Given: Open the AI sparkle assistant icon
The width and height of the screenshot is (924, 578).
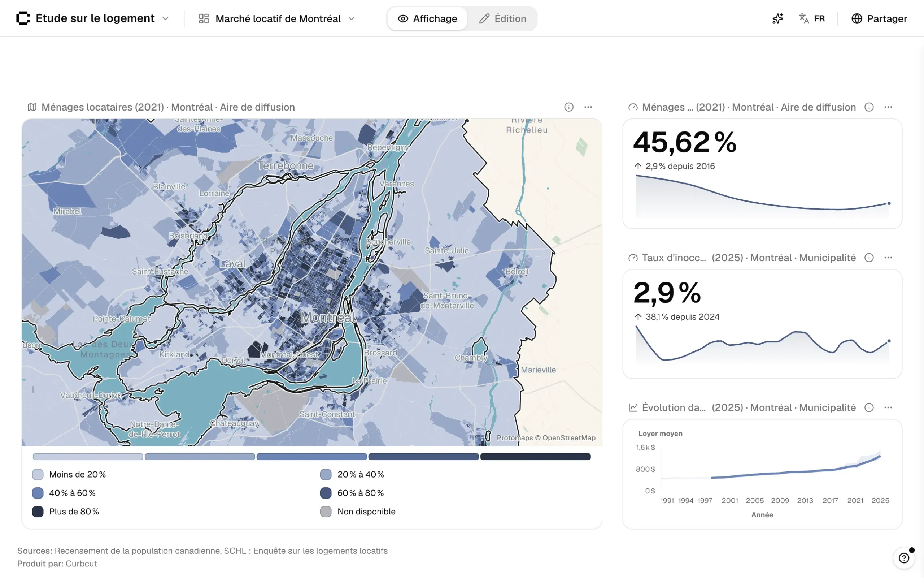Looking at the screenshot, I should pos(777,18).
